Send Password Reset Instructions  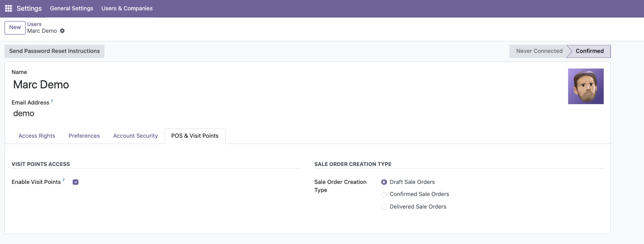[55, 51]
